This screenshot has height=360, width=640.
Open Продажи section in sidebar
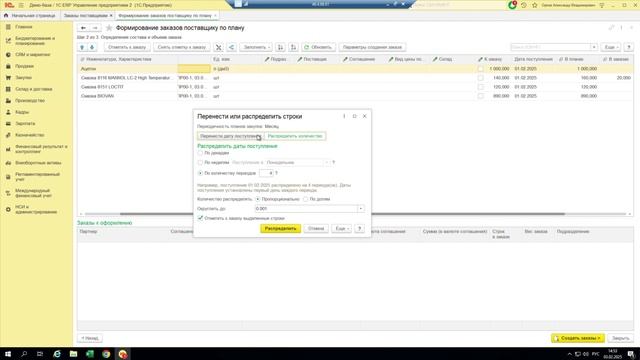pyautogui.click(x=24, y=66)
